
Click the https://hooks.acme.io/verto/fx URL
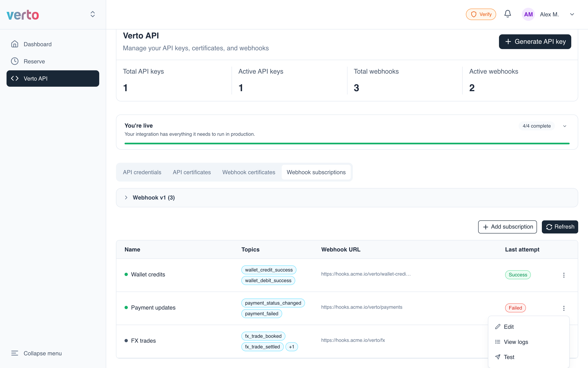[x=353, y=340]
